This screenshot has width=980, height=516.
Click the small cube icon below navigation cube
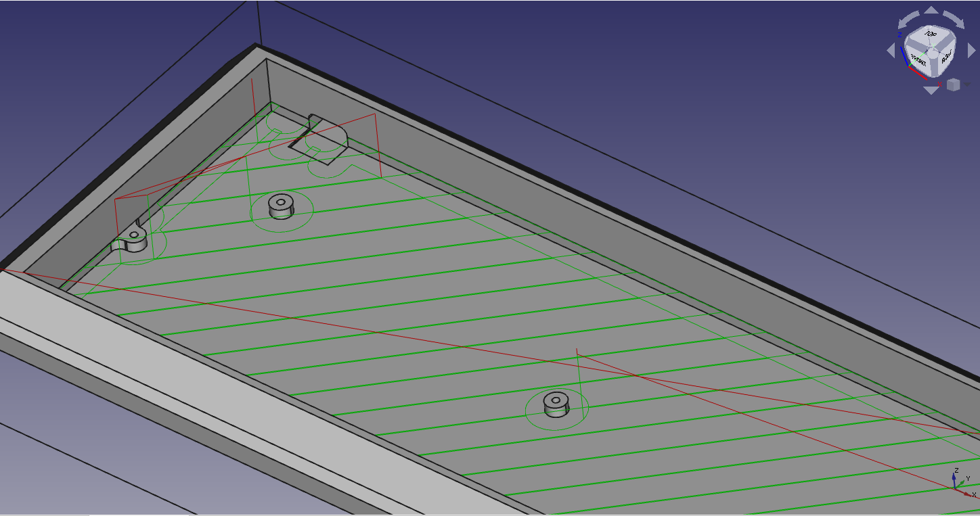[954, 85]
